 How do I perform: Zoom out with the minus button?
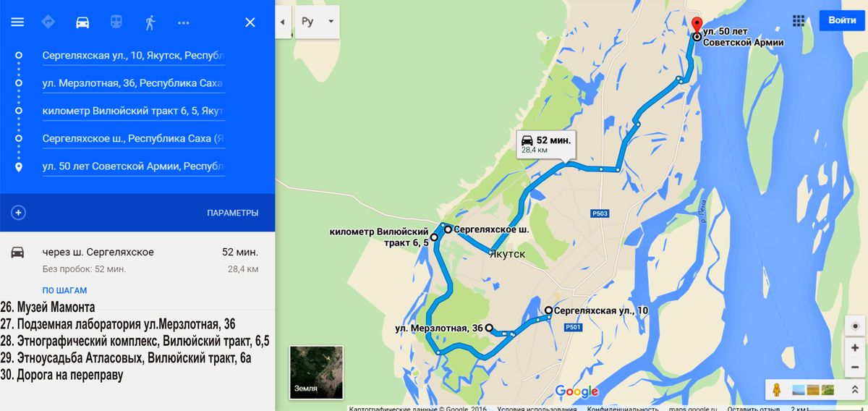coord(855,368)
